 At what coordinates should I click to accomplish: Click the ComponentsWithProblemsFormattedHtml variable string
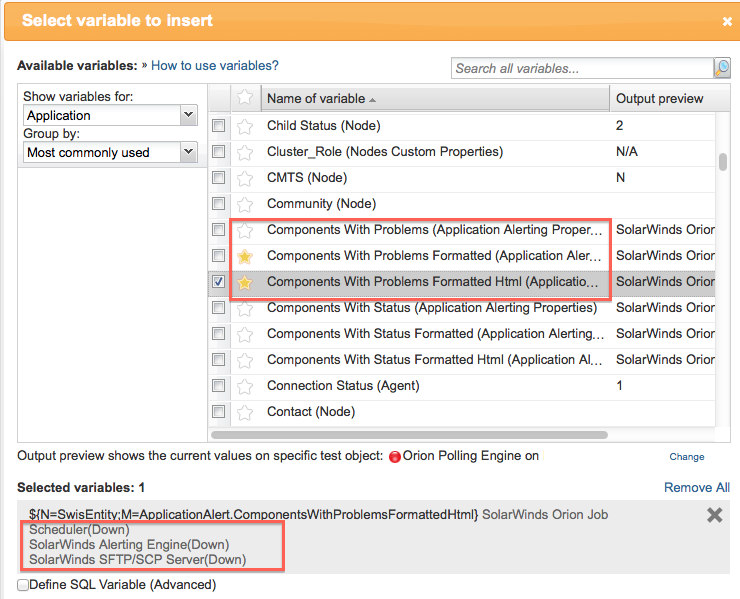[x=253, y=515]
